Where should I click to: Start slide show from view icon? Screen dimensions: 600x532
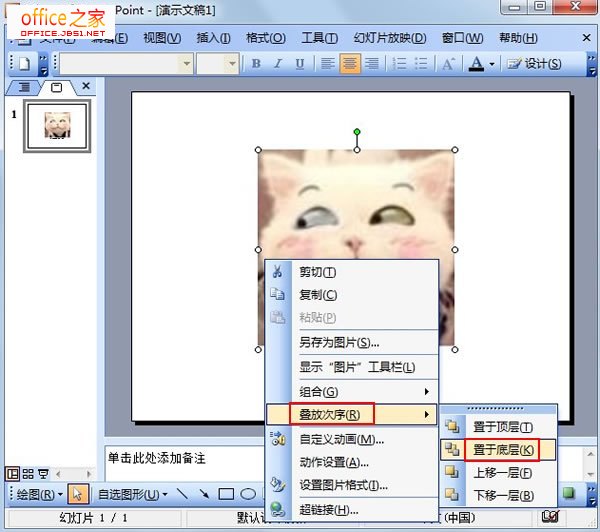tap(43, 474)
